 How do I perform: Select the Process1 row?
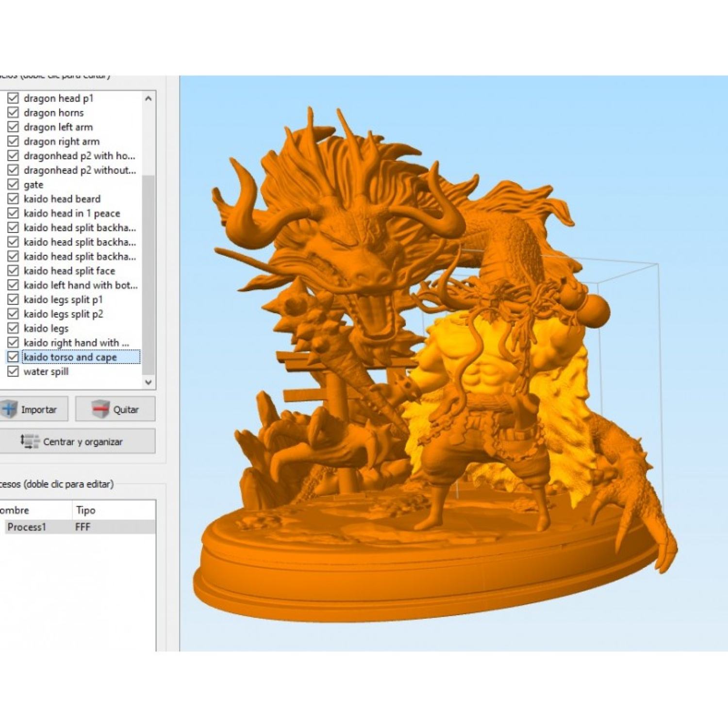(x=78, y=527)
